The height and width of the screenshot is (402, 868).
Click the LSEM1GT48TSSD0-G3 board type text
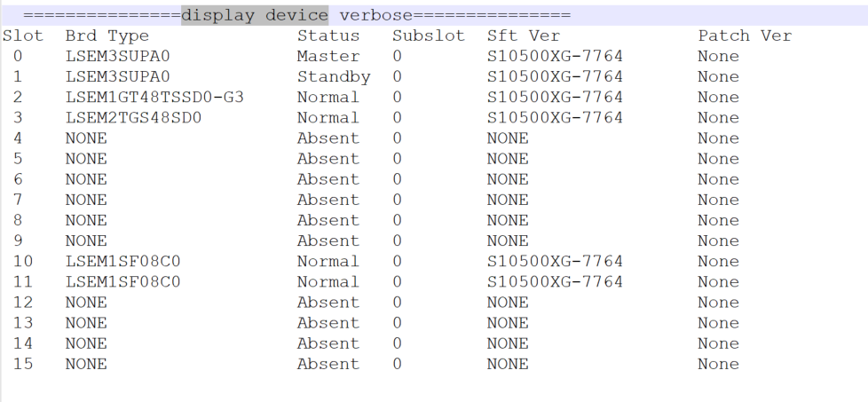[x=154, y=97]
